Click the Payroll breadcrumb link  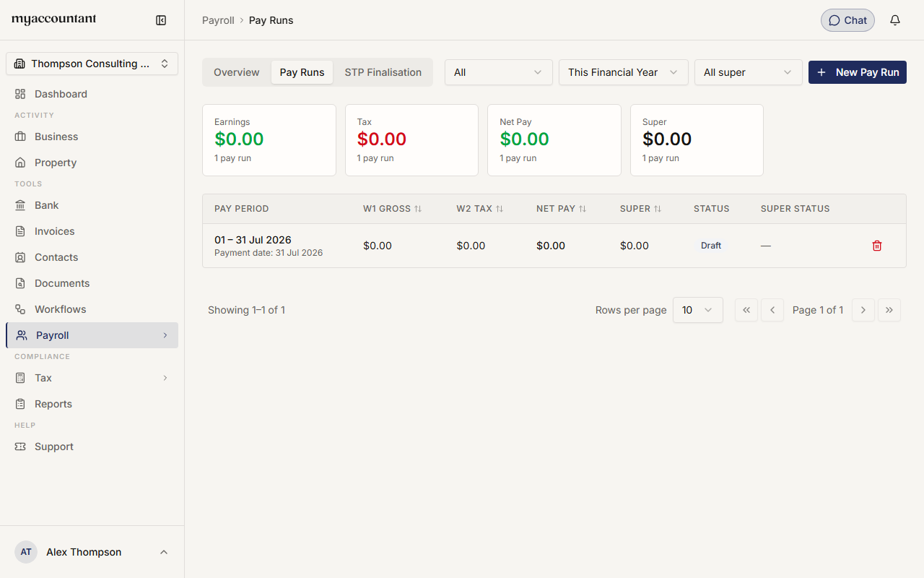(218, 20)
